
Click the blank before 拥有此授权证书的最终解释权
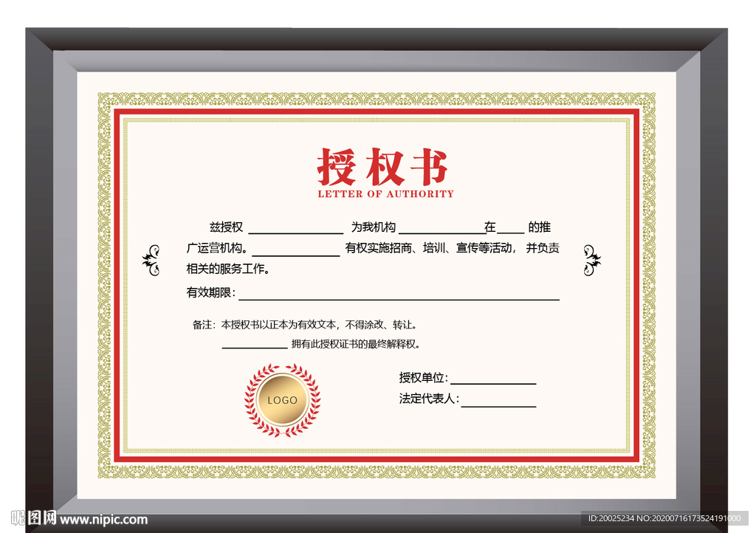[x=255, y=348]
